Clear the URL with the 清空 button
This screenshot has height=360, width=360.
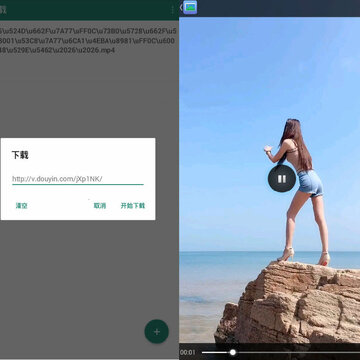click(x=21, y=206)
